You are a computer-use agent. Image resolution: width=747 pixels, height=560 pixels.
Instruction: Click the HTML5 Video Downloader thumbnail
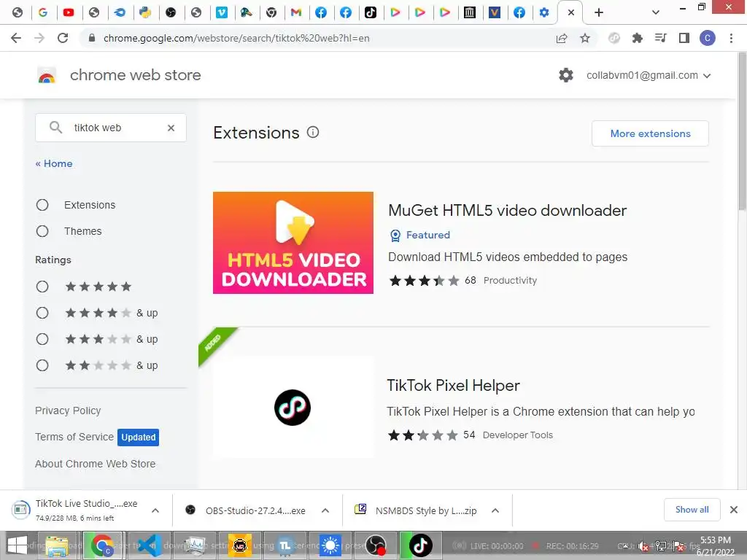pos(293,243)
